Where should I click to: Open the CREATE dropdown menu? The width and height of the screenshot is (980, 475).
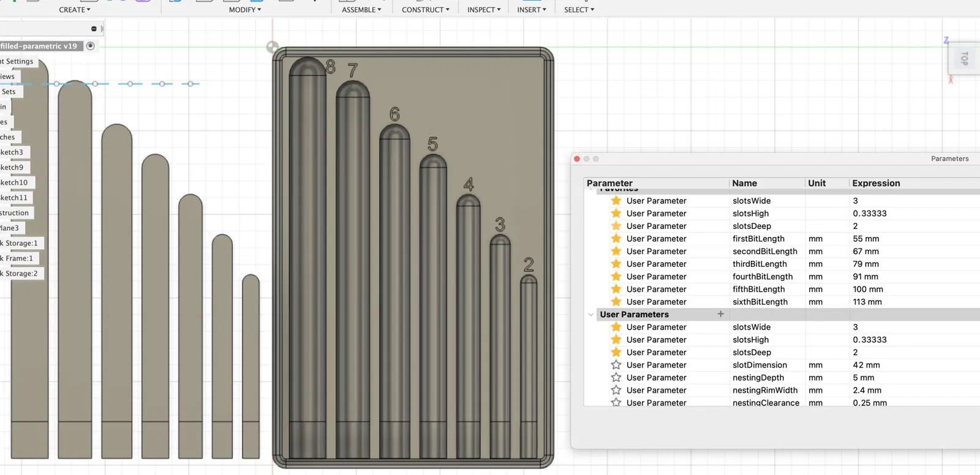tap(75, 10)
